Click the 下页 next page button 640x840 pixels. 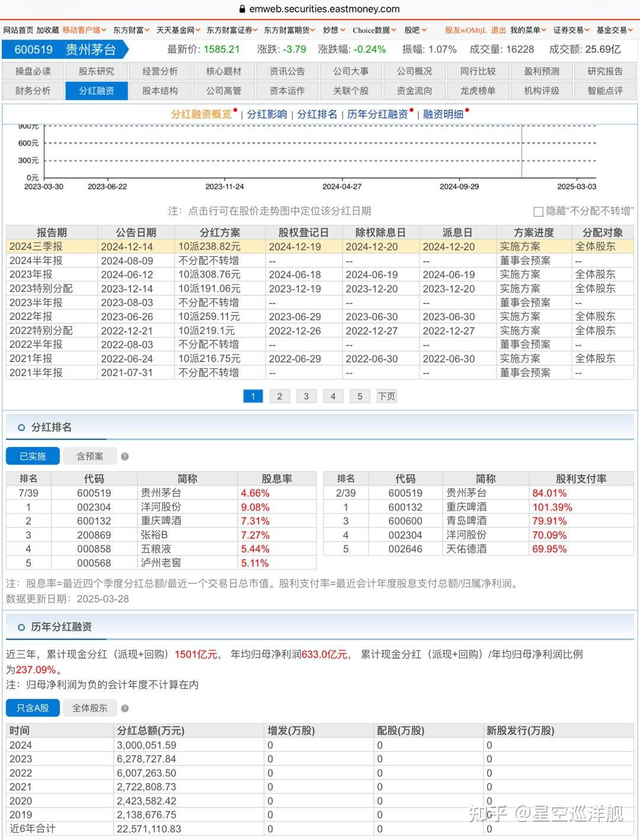tap(387, 397)
